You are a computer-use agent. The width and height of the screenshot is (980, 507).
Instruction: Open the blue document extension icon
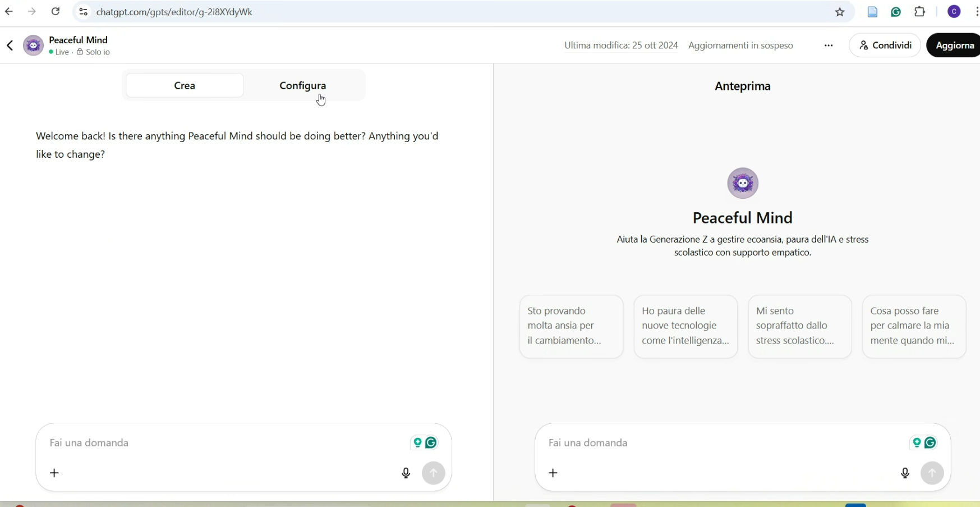(x=872, y=12)
